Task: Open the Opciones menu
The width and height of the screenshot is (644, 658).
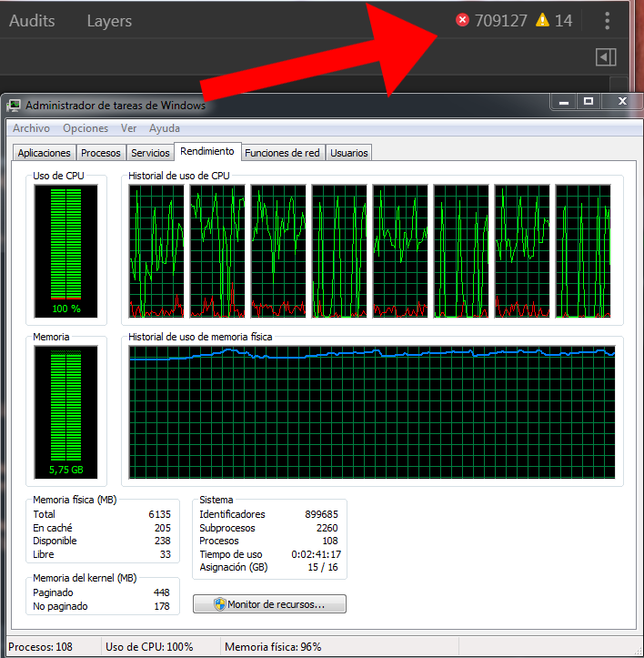Action: coord(86,128)
